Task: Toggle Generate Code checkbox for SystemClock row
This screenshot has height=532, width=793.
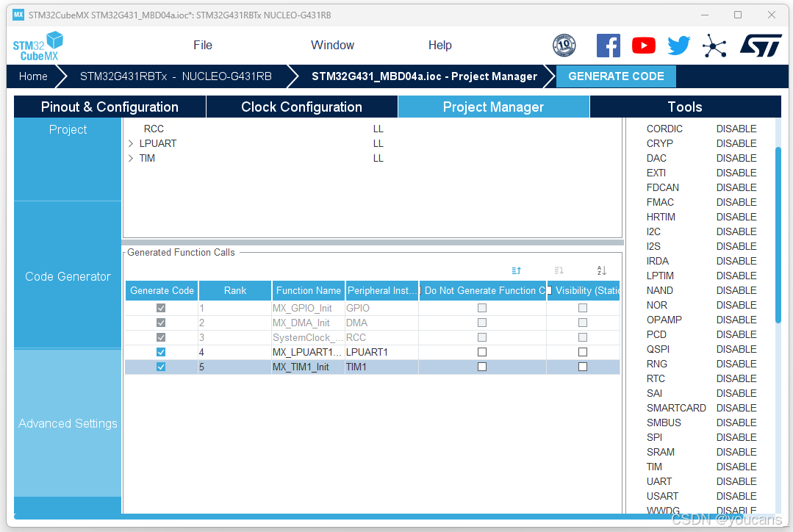Action: coord(161,337)
